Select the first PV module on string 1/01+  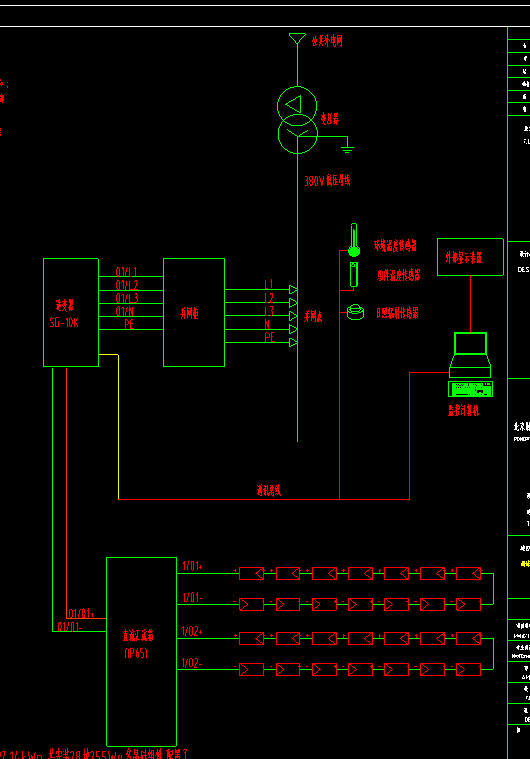pos(252,574)
